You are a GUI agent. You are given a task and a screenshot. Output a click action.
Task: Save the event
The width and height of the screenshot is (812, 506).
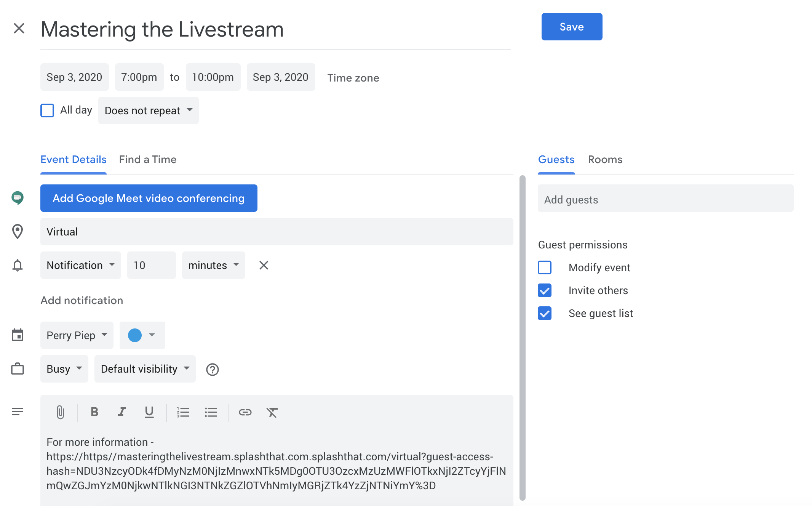pyautogui.click(x=572, y=27)
